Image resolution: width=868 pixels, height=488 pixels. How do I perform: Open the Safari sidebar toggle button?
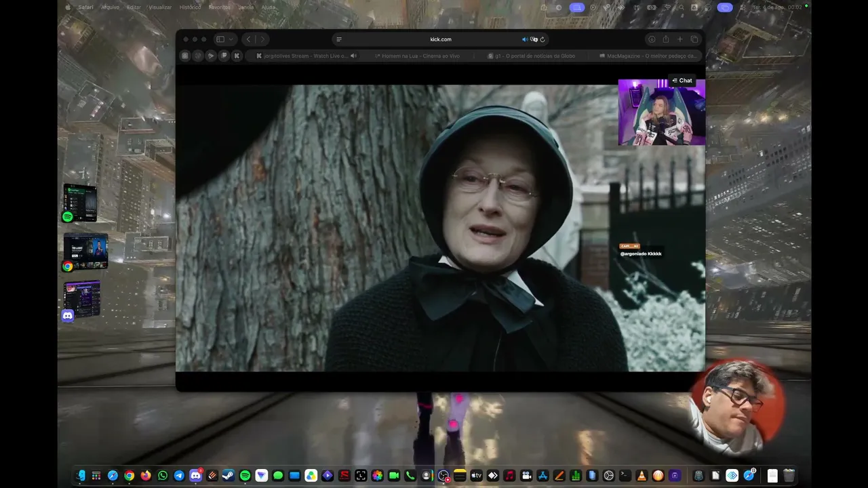pyautogui.click(x=220, y=39)
